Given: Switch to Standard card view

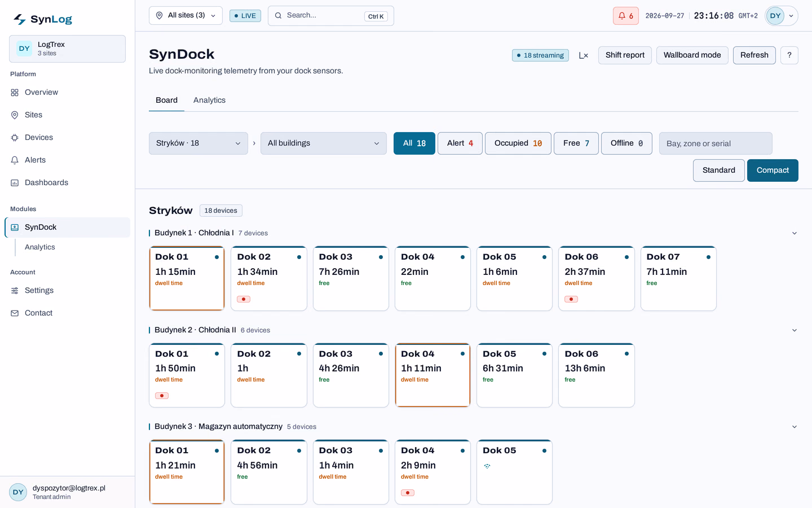Looking at the screenshot, I should click(x=719, y=170).
